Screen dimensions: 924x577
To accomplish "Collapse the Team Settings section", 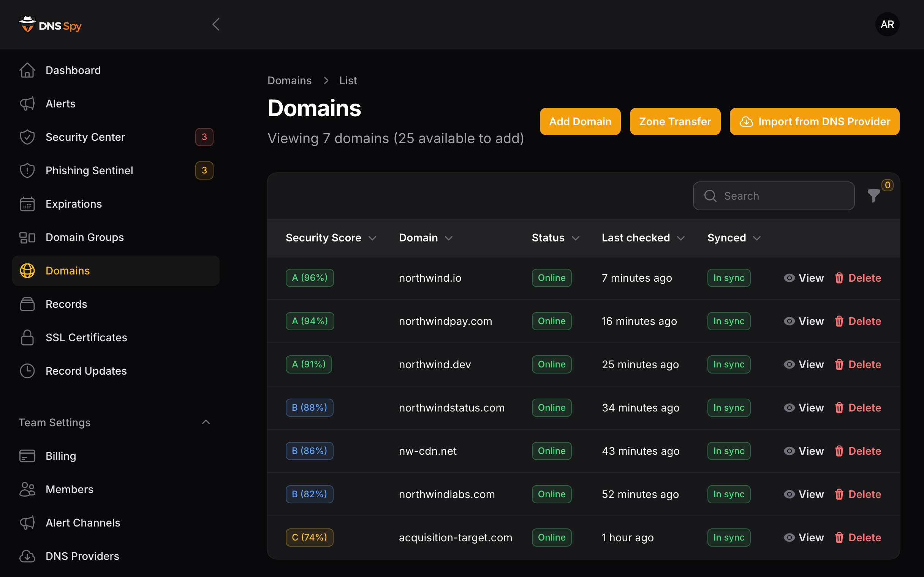I will click(206, 422).
